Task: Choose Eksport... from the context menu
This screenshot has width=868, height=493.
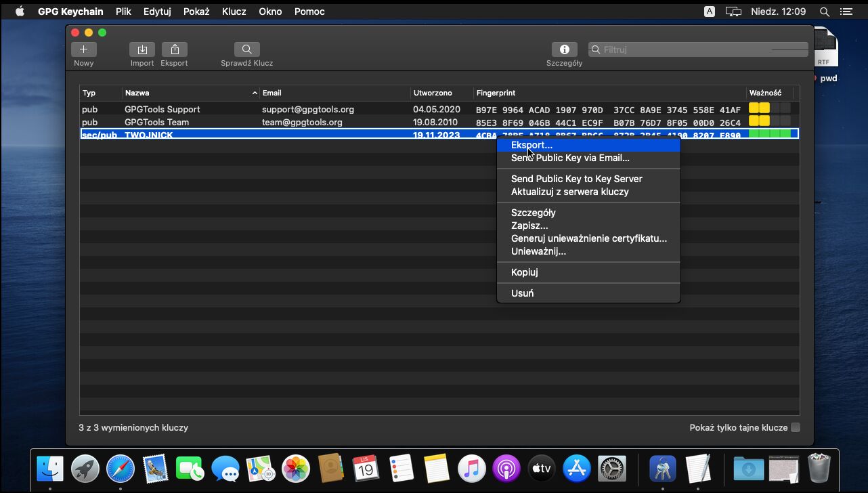Action: (x=531, y=145)
